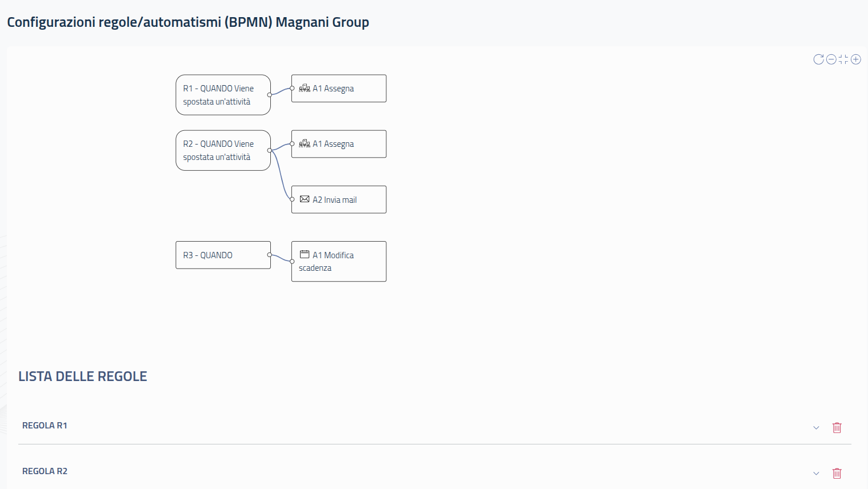Image resolution: width=868 pixels, height=489 pixels.
Task: Fit diagram to view icon
Action: tap(843, 59)
